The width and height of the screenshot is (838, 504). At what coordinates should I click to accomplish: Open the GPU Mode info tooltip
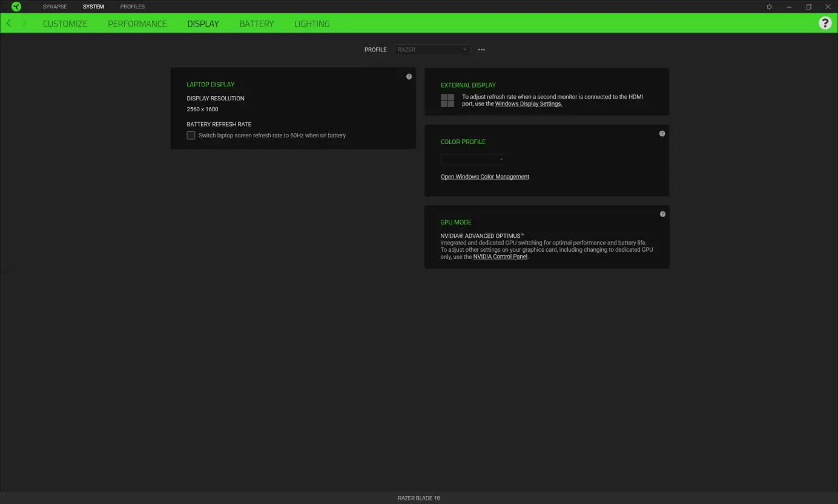(662, 214)
